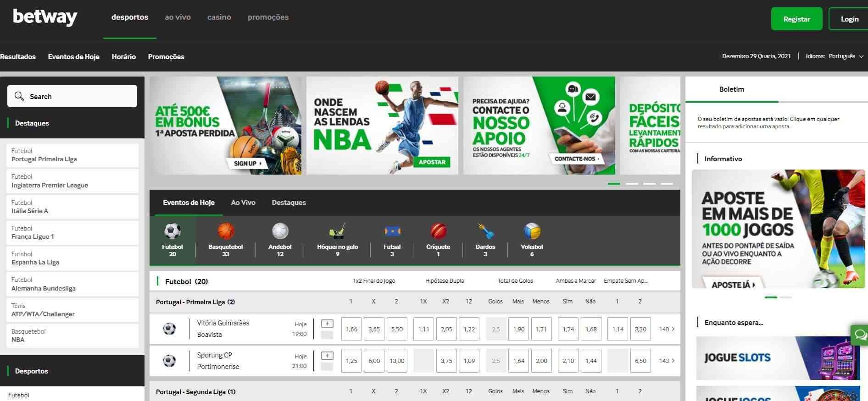The image size is (868, 401).
Task: Open Futebol Portugal Primeira Liga highlight
Action: tap(72, 155)
